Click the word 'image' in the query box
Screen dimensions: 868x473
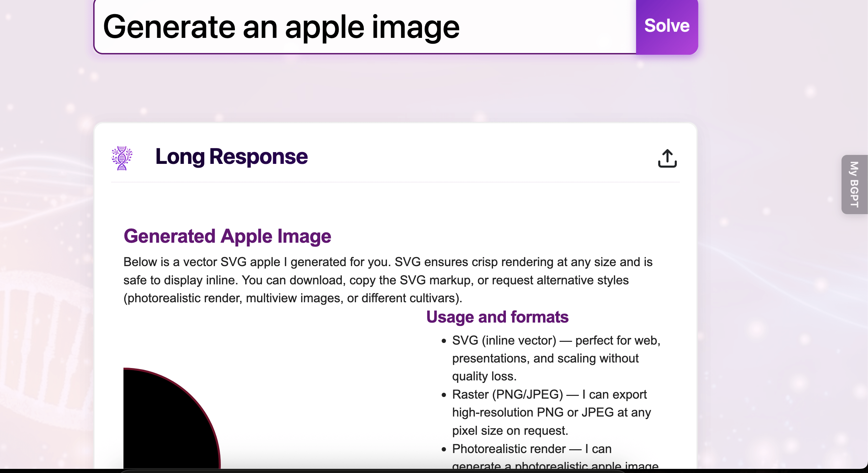pyautogui.click(x=415, y=28)
